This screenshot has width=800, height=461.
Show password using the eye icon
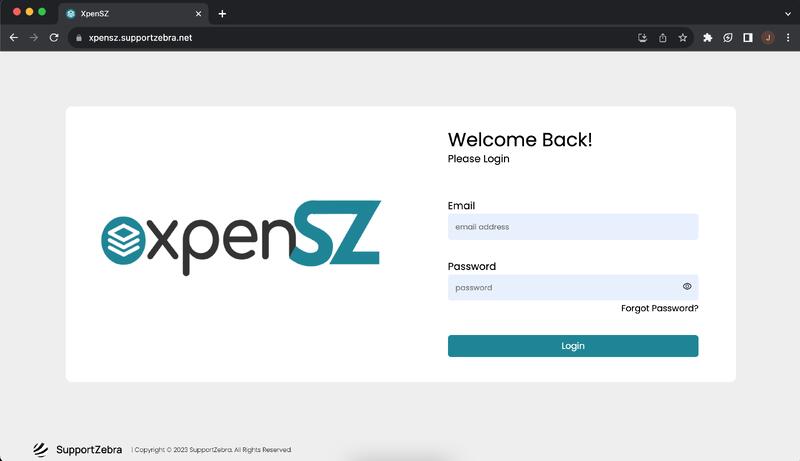click(x=687, y=287)
